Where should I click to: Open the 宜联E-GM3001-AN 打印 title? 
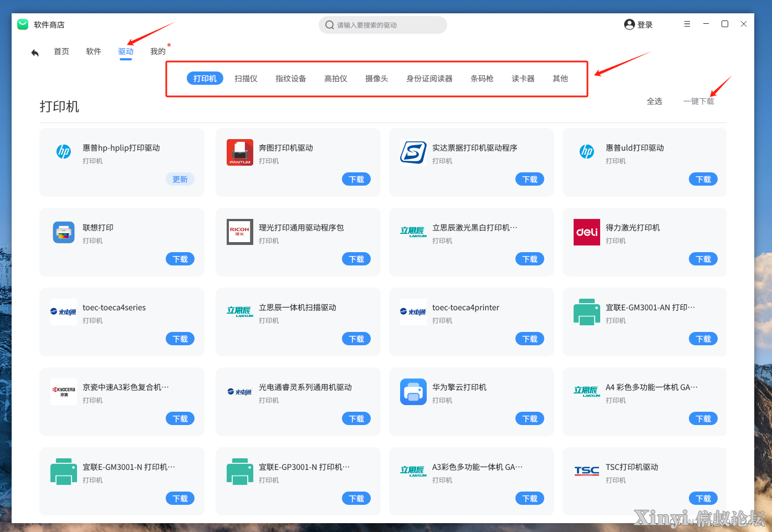point(650,308)
